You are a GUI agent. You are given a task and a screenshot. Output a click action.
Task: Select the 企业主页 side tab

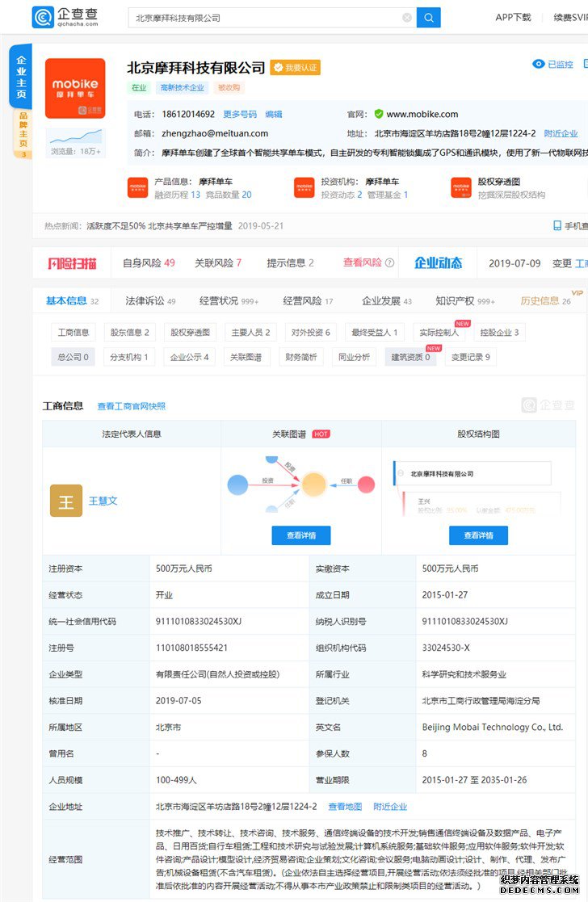(21, 77)
